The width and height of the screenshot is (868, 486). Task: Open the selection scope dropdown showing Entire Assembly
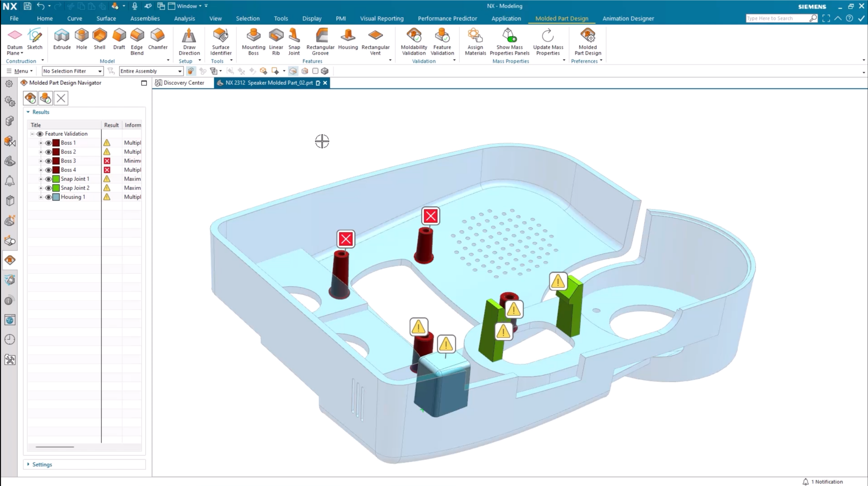(x=180, y=71)
